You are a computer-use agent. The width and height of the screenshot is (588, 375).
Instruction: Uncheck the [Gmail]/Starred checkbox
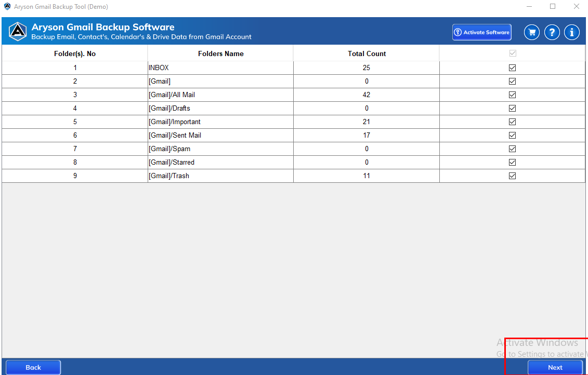click(512, 162)
